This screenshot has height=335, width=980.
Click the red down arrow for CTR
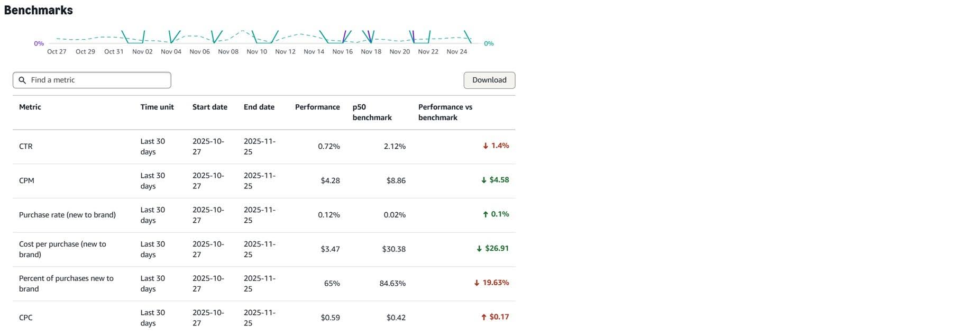pos(486,146)
